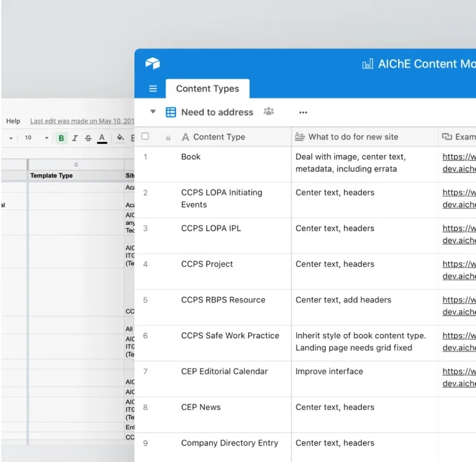Select the CEP Editorial Calendar cell

click(x=235, y=379)
